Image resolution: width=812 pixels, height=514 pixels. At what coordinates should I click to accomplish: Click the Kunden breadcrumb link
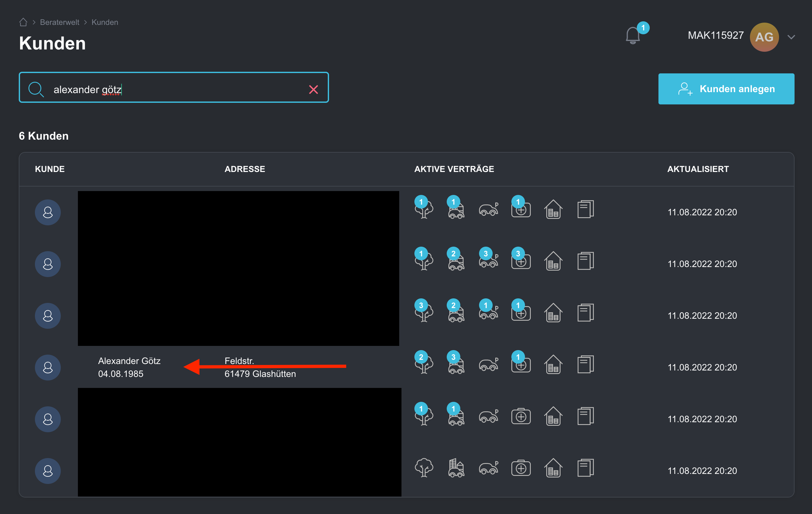pos(105,22)
